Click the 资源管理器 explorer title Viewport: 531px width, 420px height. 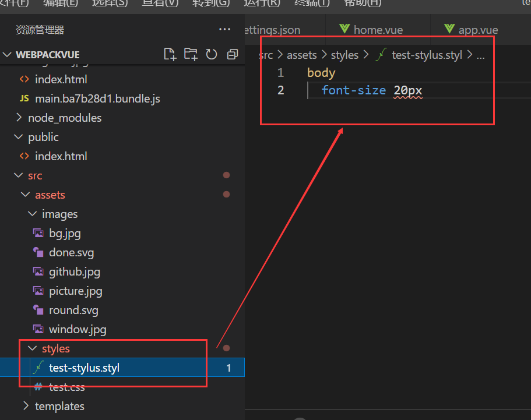pos(40,30)
